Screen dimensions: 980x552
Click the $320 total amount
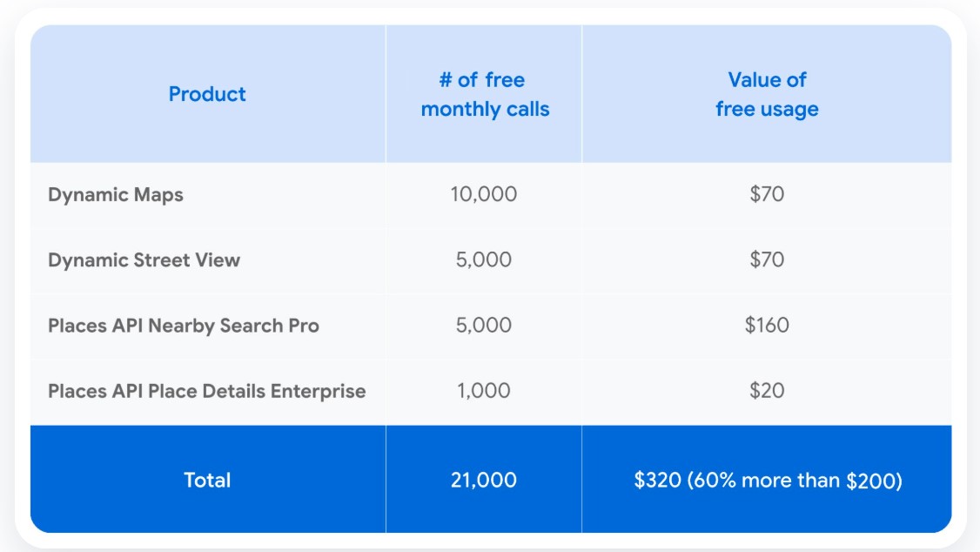coord(658,480)
